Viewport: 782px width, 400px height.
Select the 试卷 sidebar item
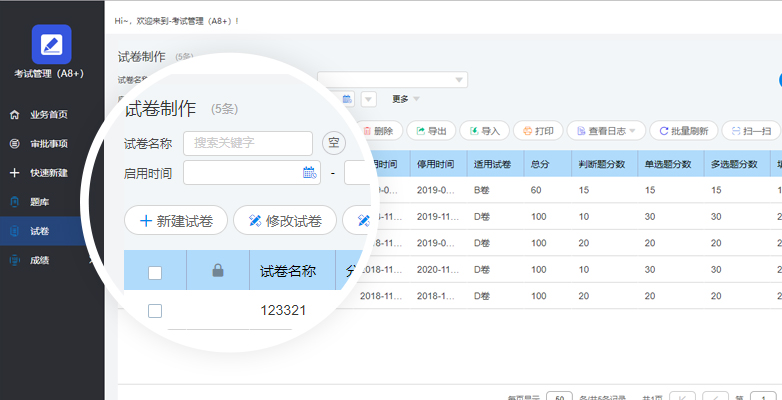point(38,231)
